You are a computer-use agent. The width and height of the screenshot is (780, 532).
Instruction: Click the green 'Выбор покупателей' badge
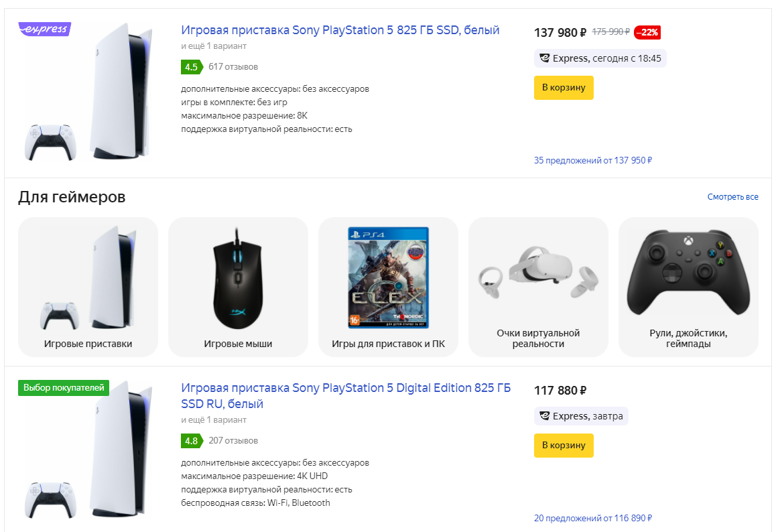[64, 387]
